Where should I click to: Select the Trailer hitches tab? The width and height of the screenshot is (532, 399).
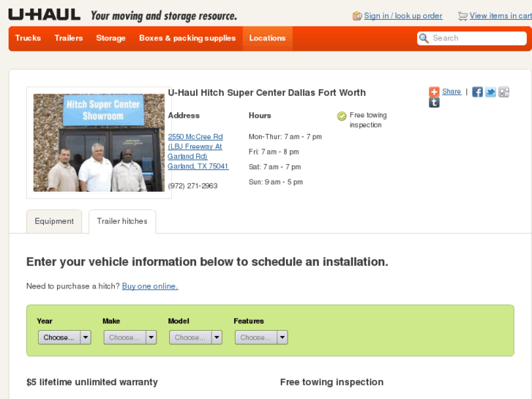tap(122, 221)
